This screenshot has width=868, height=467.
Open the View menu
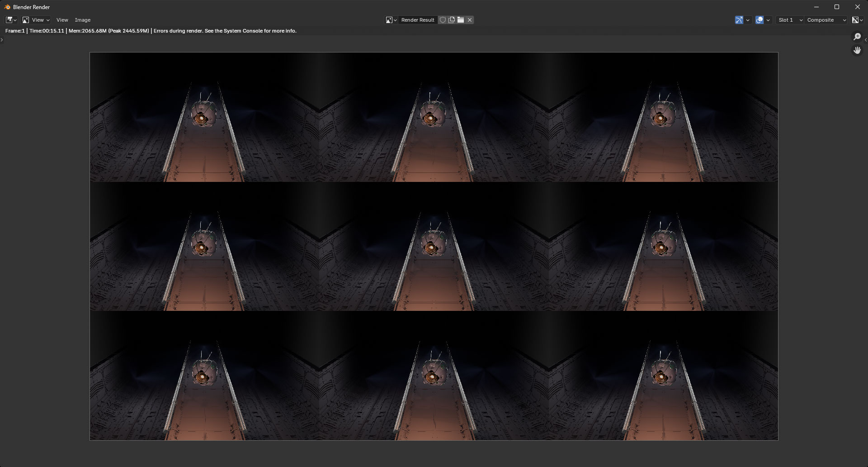click(x=62, y=20)
